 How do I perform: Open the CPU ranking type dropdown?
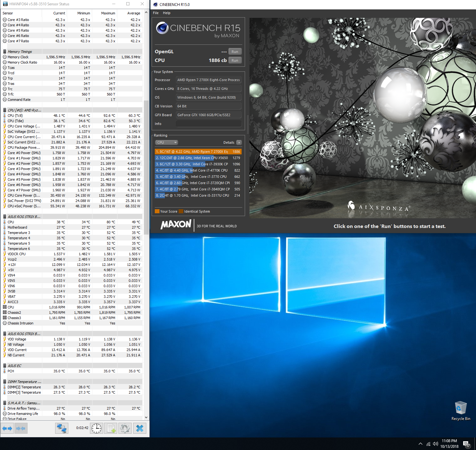[x=167, y=142]
